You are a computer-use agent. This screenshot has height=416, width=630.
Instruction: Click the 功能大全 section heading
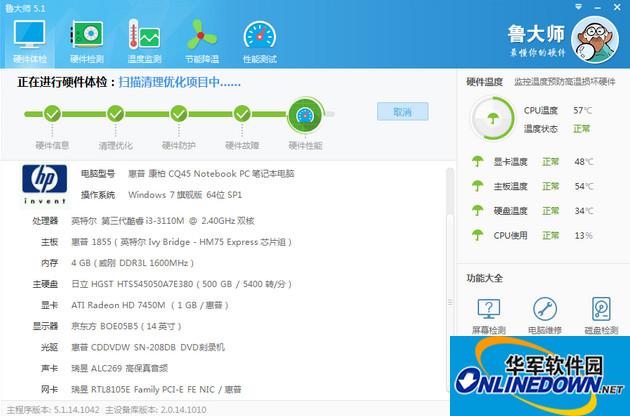point(485,278)
